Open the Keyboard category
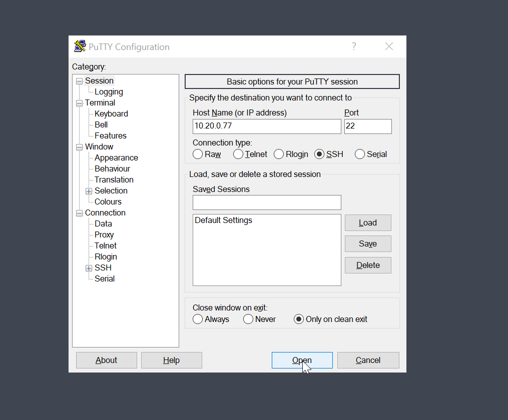 (x=111, y=113)
